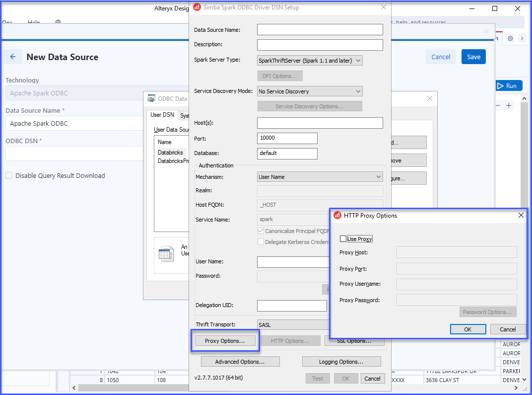Click Test button in DSN Setup
532x395 pixels.
[318, 379]
